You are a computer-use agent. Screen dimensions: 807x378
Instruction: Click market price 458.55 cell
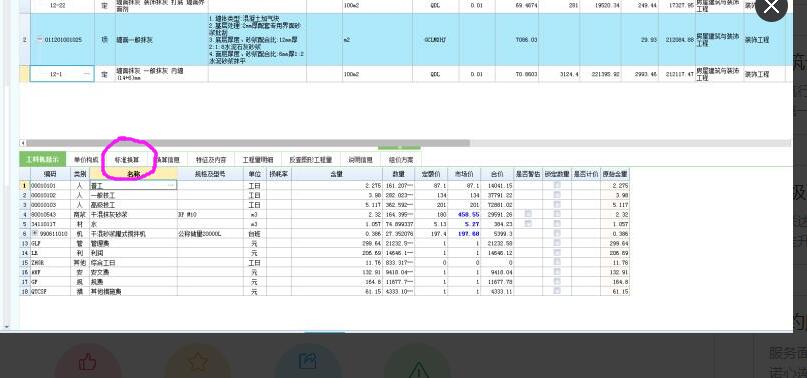pyautogui.click(x=464, y=214)
